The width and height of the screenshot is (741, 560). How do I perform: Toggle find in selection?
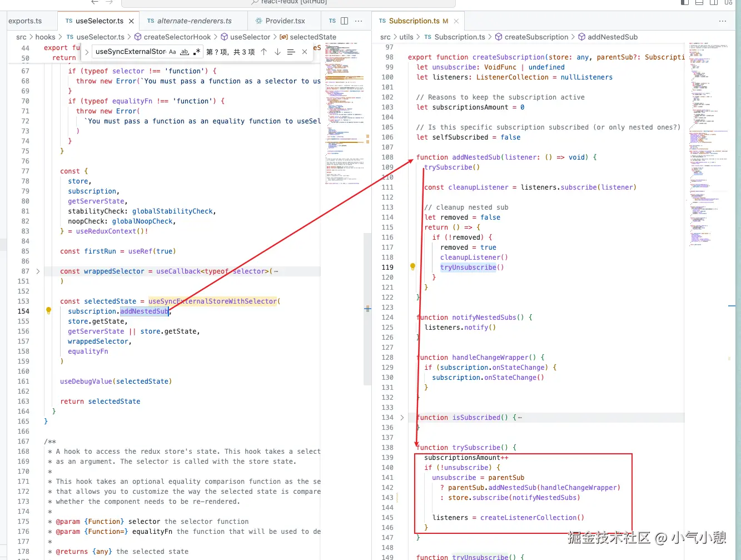click(x=291, y=52)
